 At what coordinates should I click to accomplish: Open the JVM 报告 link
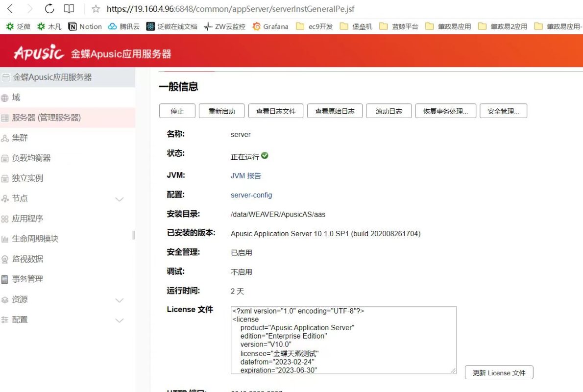point(246,175)
